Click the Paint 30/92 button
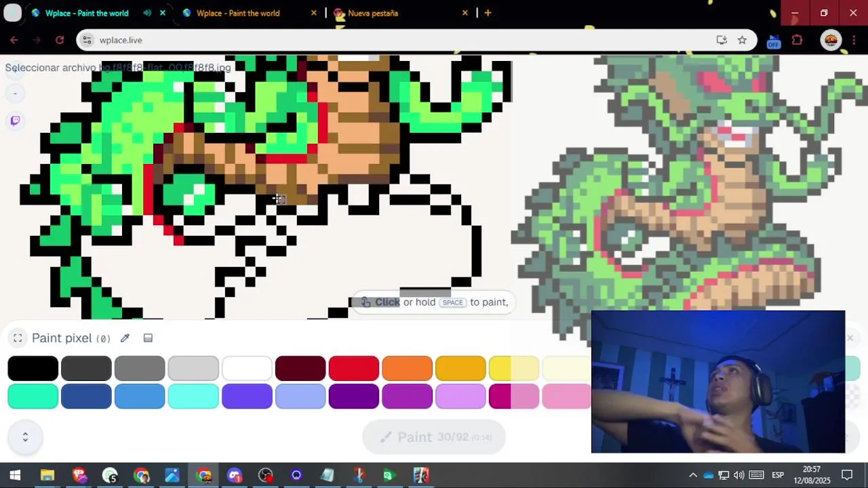 434,437
